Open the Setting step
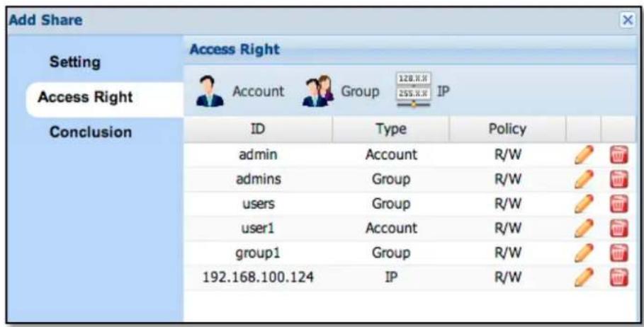The height and width of the screenshot is (327, 644). [x=75, y=63]
